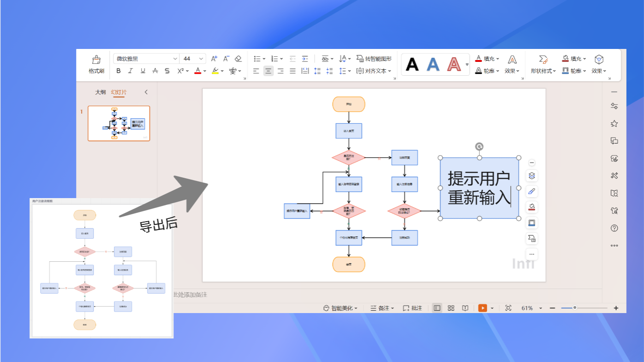This screenshot has height=362, width=644.
Task: Toggle bold formatting
Action: pyautogui.click(x=119, y=71)
